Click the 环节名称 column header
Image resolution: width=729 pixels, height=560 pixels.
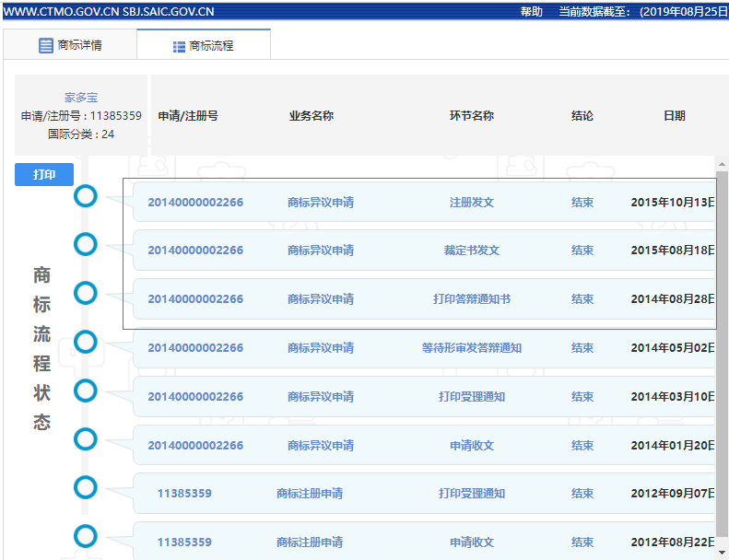click(472, 115)
